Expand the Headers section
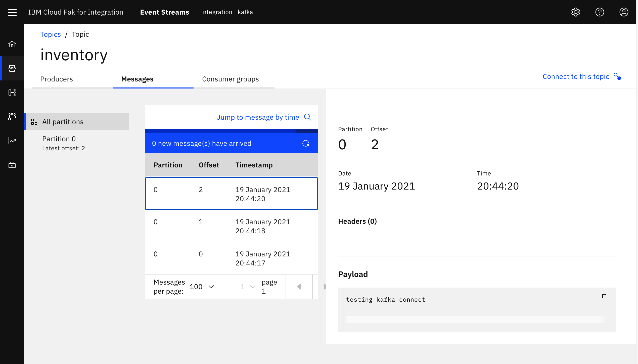Viewport: 638px width, 364px height. (357, 221)
